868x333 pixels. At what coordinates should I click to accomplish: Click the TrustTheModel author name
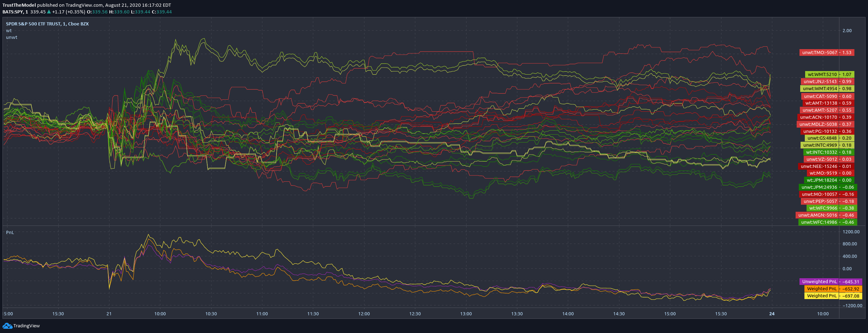click(19, 5)
